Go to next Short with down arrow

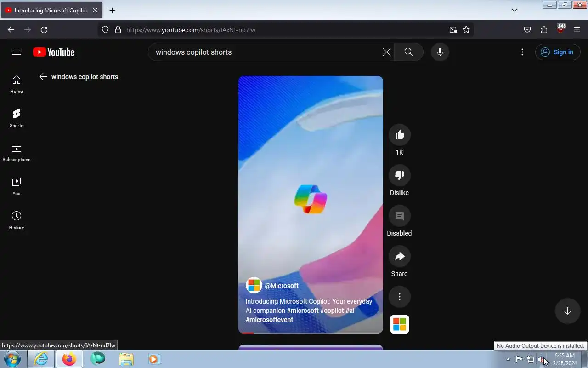pos(568,311)
